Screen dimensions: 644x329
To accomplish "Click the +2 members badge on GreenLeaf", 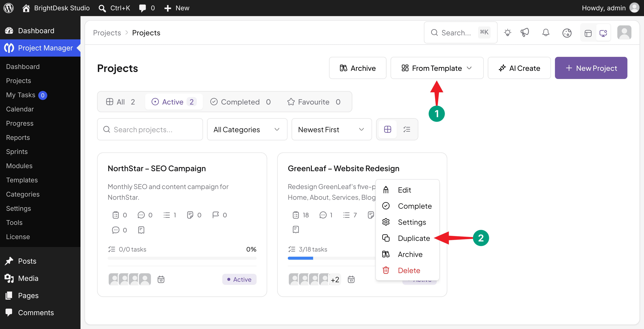I will (335, 279).
